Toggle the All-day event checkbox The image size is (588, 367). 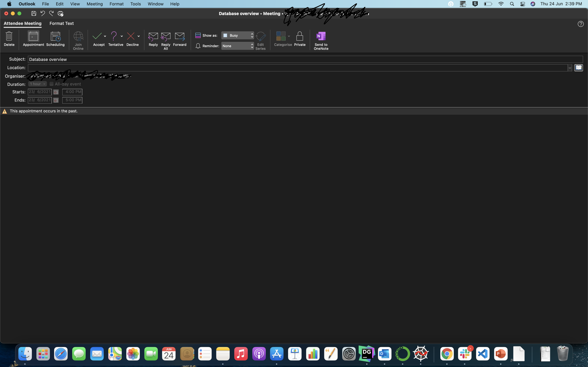(51, 84)
